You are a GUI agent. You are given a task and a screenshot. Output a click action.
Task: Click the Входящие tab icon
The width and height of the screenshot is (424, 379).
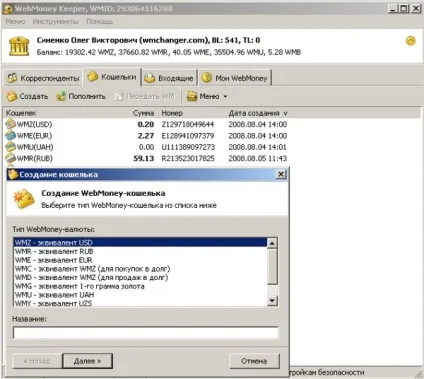(150, 78)
